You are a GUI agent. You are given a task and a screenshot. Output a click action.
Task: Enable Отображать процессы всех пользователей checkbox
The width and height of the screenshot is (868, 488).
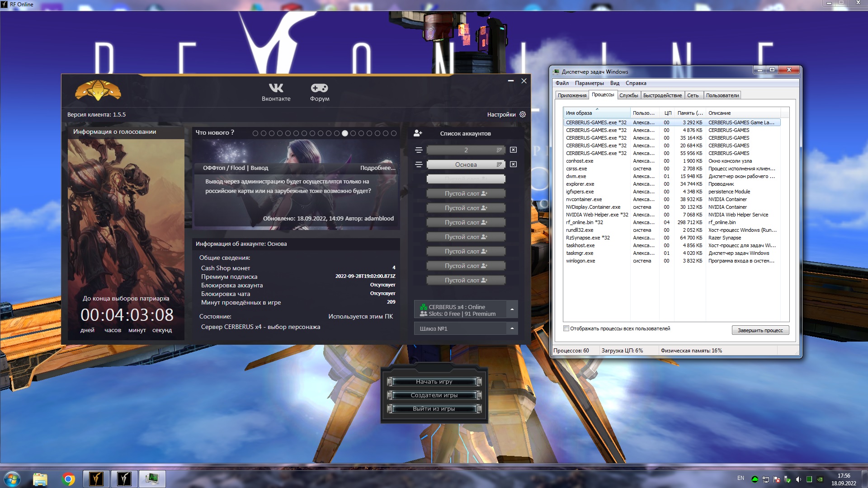tap(566, 328)
